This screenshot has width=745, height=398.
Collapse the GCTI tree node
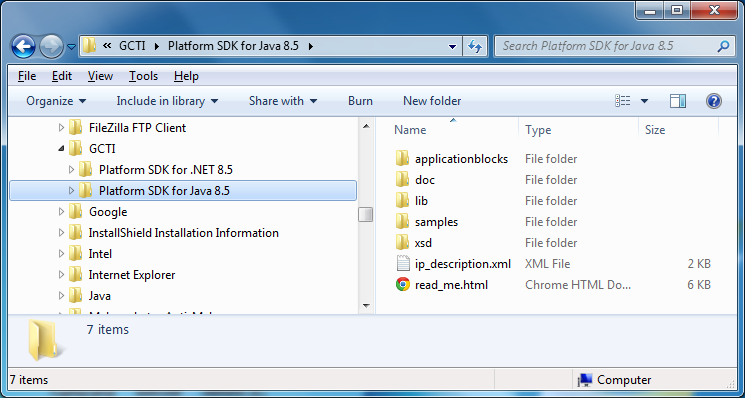(61, 149)
